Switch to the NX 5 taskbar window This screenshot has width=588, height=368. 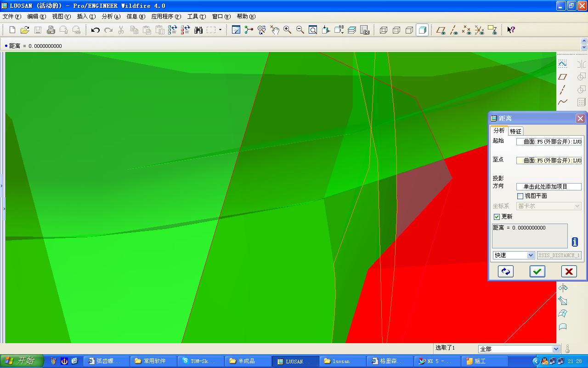[436, 361]
